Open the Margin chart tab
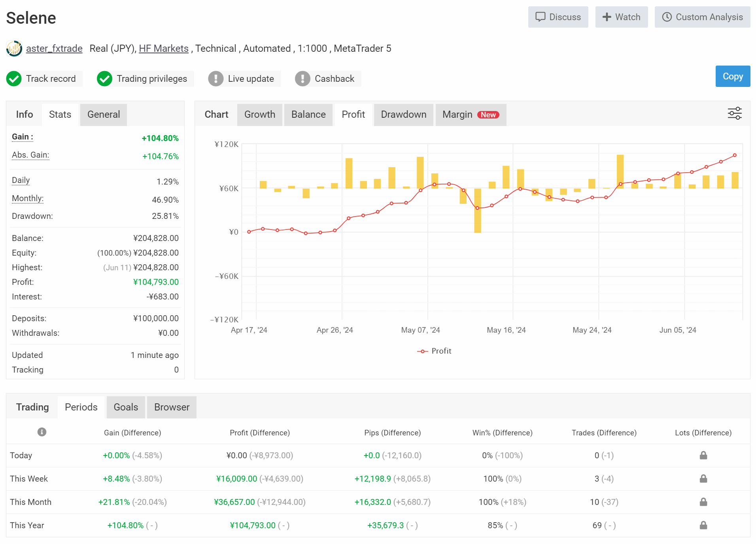 470,115
